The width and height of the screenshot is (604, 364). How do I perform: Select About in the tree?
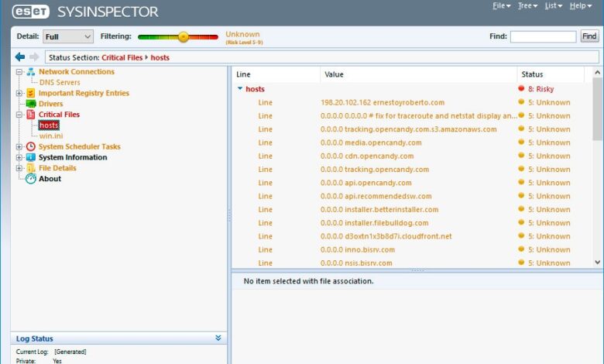[x=50, y=179]
